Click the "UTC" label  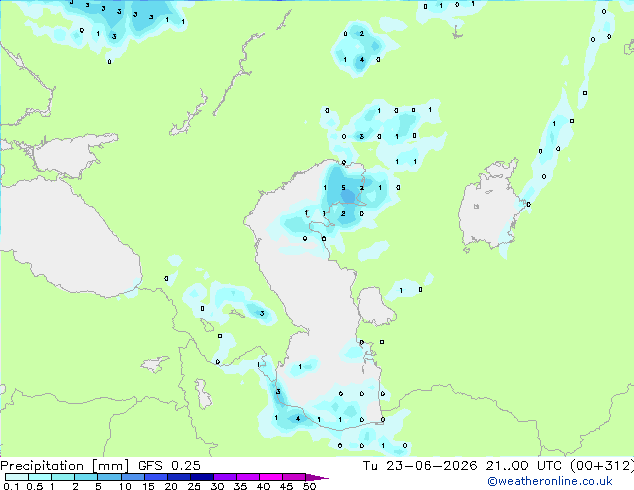pos(549,466)
